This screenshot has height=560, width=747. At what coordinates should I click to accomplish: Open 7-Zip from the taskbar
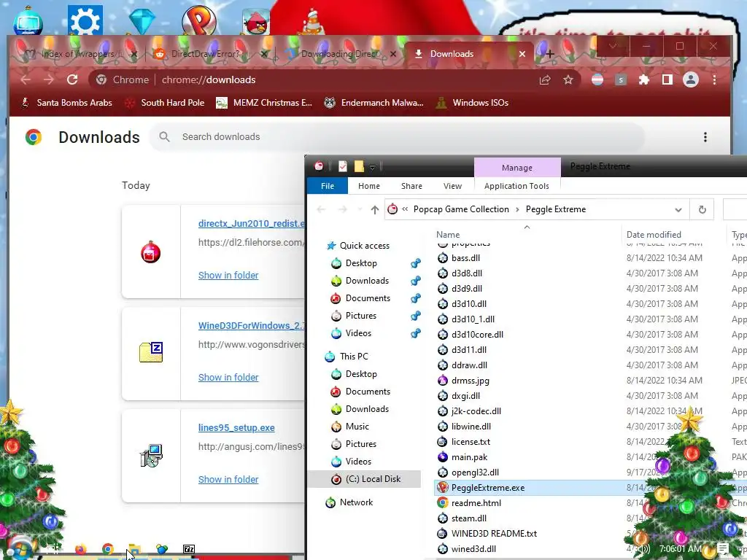coord(189,550)
